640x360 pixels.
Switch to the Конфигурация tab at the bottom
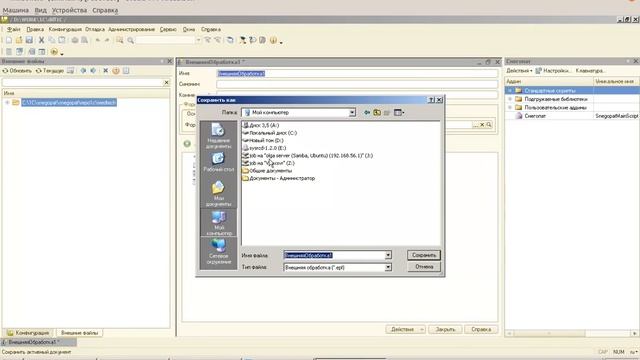(x=29, y=333)
